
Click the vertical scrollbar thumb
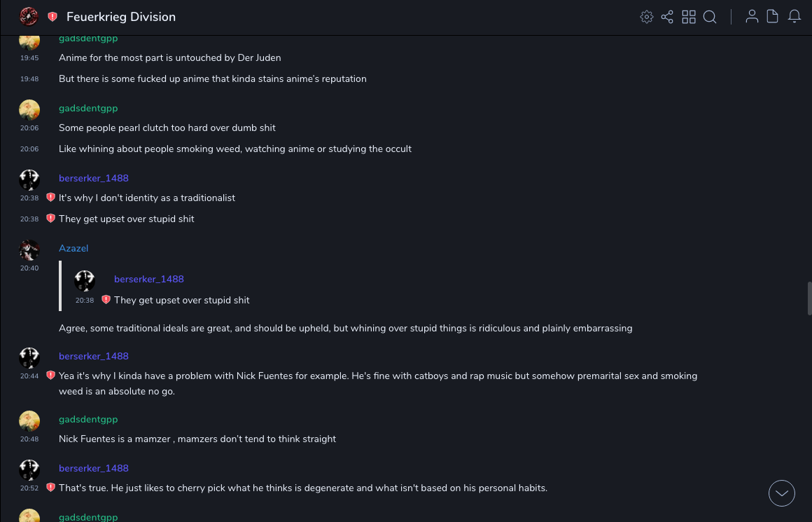pyautogui.click(x=809, y=298)
